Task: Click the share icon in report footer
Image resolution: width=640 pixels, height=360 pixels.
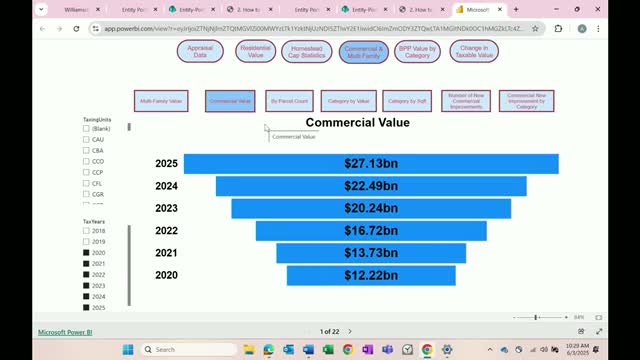Action: pyautogui.click(x=581, y=331)
